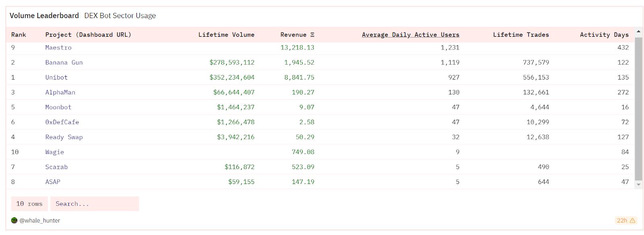Viewport: 644px width, 235px height.
Task: Select ASAP revenue 147.19
Action: [x=303, y=182]
